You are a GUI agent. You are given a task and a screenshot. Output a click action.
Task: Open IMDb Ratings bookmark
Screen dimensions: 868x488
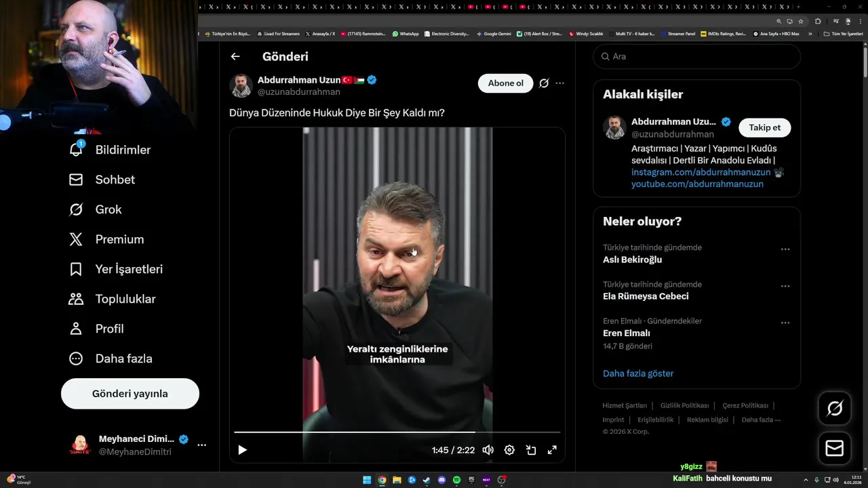point(724,33)
